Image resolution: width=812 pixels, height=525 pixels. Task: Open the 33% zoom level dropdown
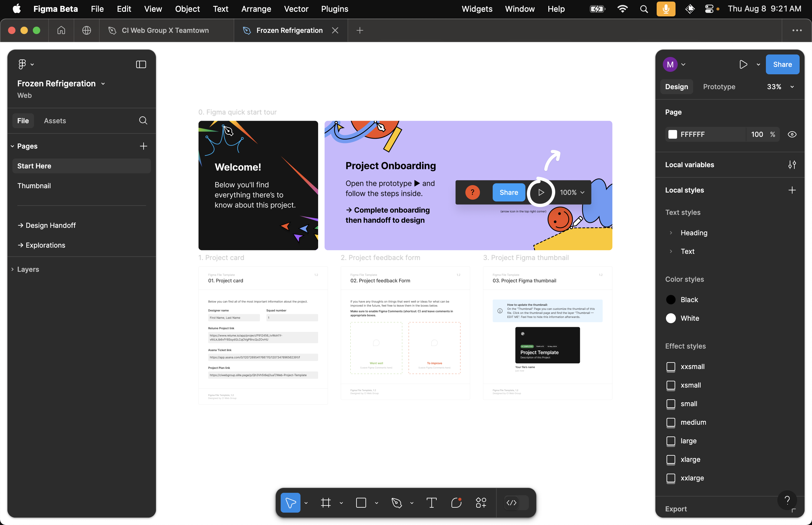[780, 87]
